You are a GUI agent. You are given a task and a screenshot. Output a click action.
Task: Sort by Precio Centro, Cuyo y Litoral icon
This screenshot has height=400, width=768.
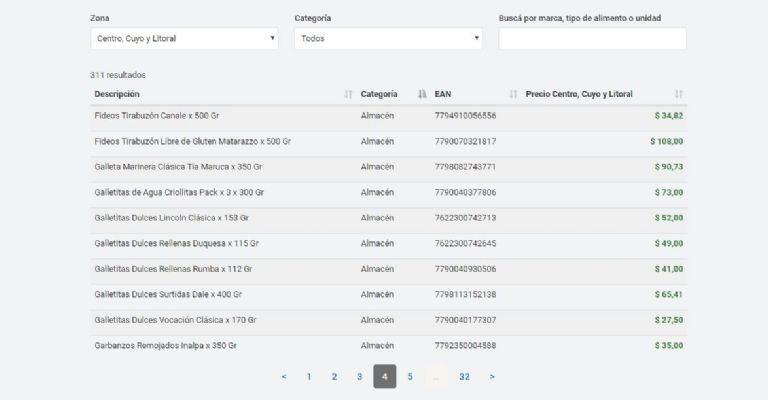point(679,94)
